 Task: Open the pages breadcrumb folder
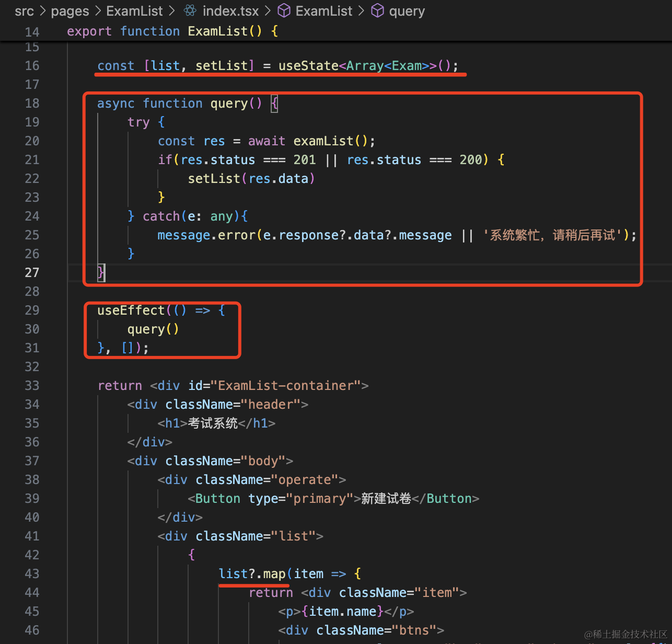tap(70, 11)
